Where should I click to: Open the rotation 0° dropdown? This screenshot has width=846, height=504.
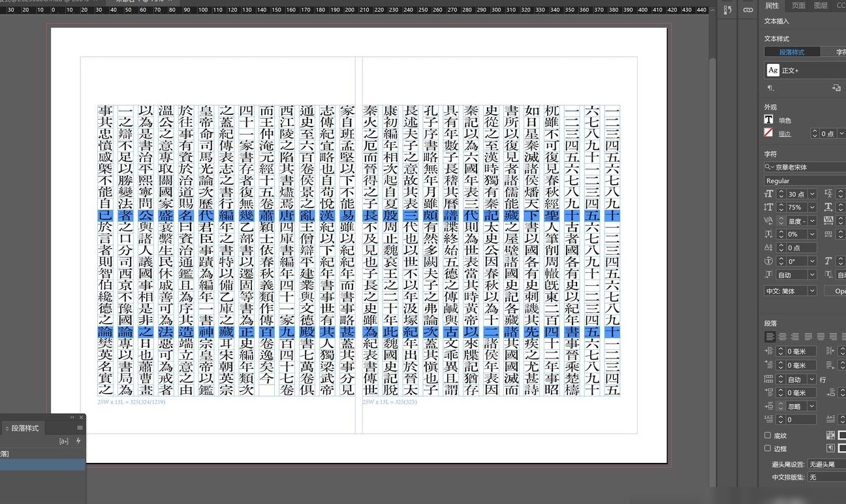(812, 261)
